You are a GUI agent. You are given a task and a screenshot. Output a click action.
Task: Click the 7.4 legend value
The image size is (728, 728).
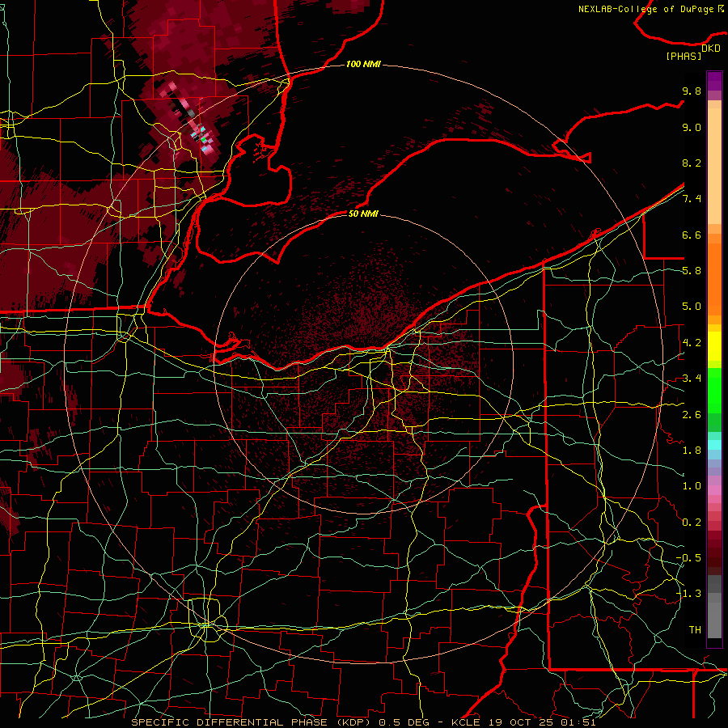click(x=692, y=199)
